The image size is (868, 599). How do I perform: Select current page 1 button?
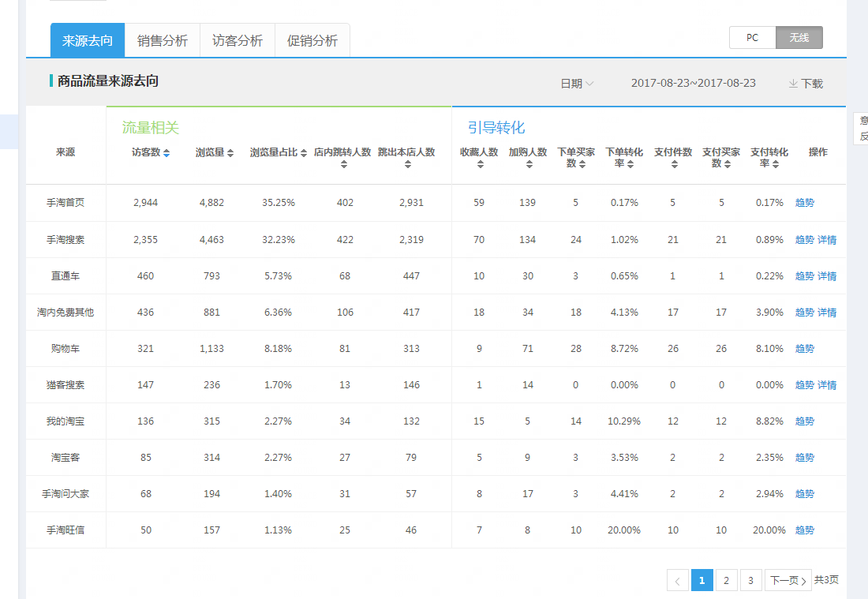coord(702,580)
